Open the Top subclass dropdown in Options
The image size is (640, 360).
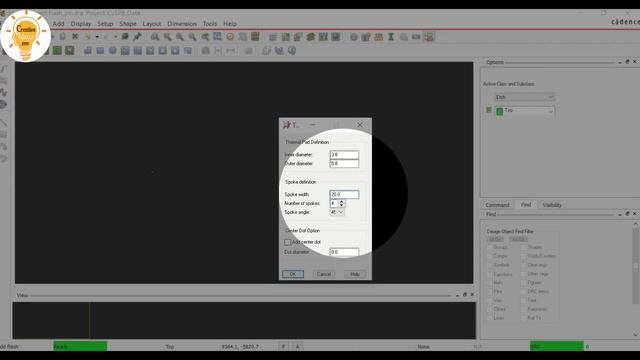524,111
